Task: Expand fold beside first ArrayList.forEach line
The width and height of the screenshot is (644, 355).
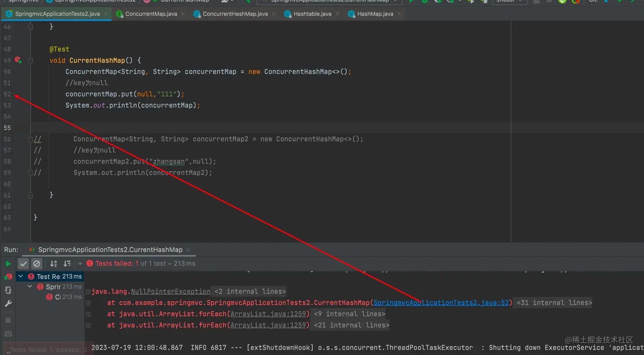Action: coord(88,314)
